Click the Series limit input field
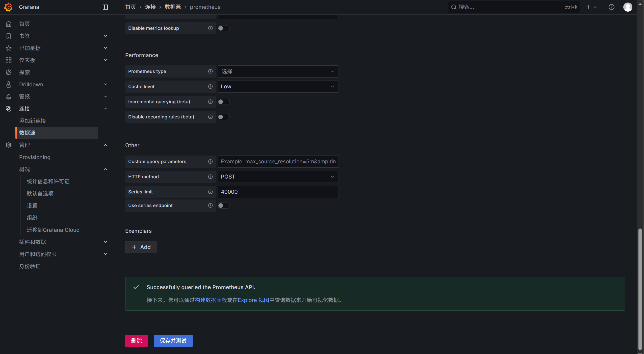This screenshot has height=354, width=644. click(x=278, y=192)
